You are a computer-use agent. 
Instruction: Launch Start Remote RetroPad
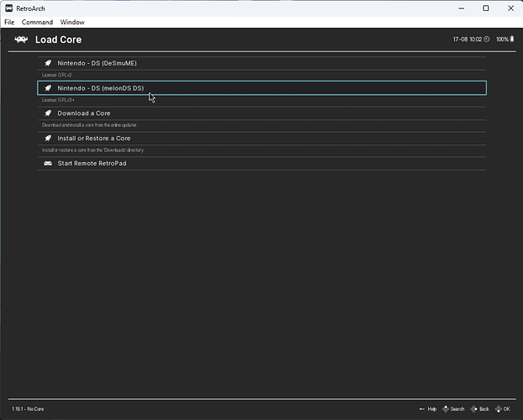point(92,164)
